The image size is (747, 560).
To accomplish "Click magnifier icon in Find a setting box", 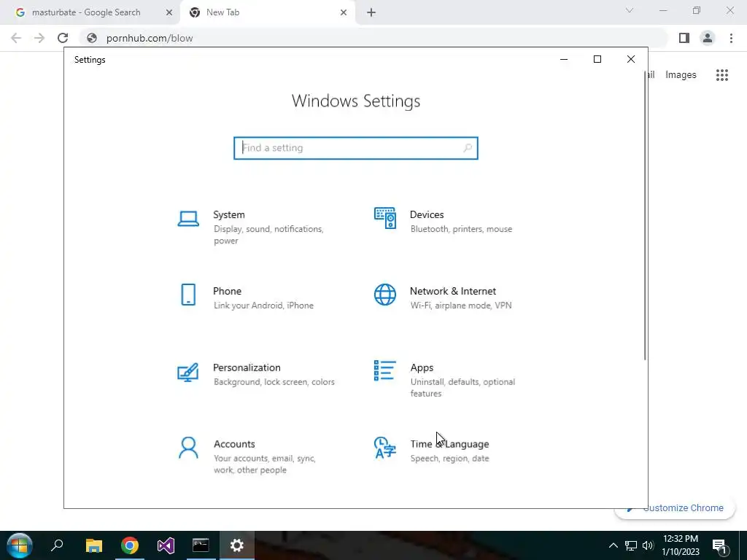I will tap(468, 148).
